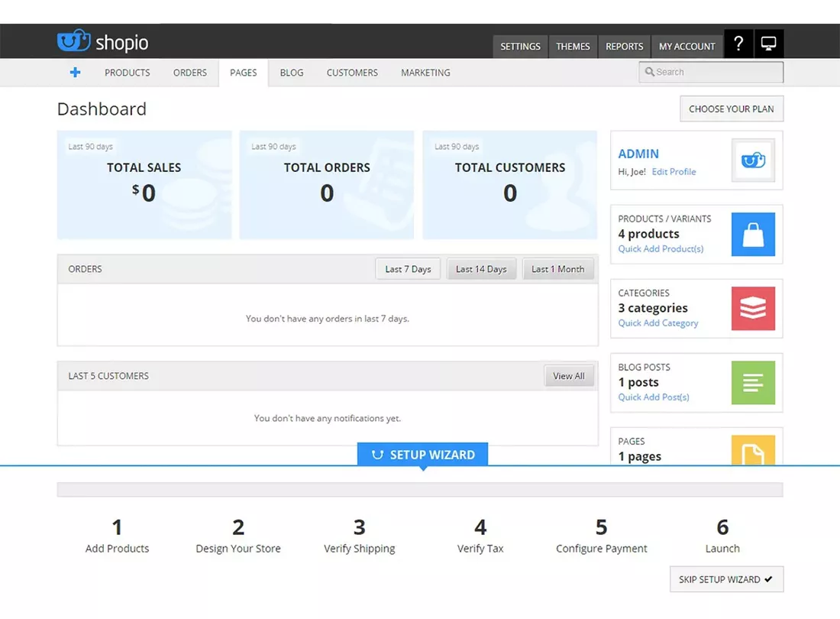The width and height of the screenshot is (840, 619).
Task: Click the search magnifier icon
Action: 649,72
